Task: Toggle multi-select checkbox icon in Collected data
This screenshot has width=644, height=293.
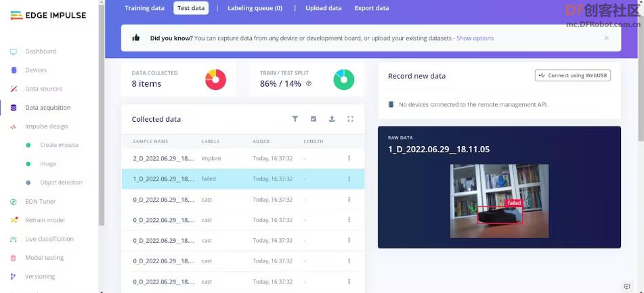Action: (314, 119)
